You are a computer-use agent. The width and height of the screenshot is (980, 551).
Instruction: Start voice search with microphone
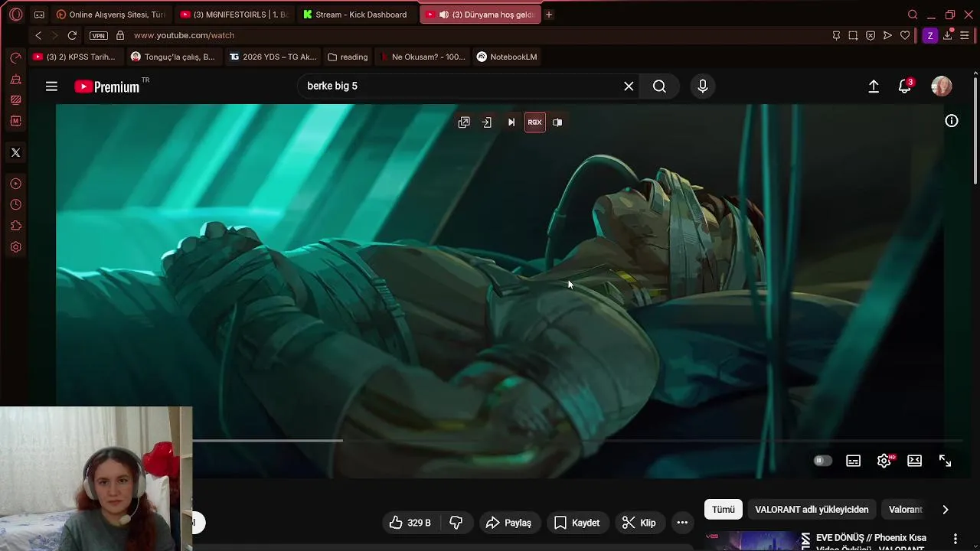pyautogui.click(x=702, y=86)
